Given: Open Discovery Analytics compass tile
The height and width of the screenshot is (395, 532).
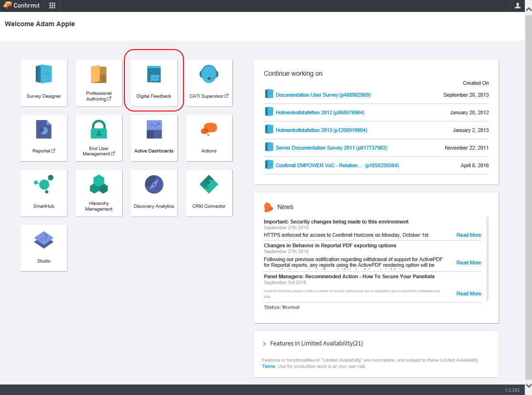Looking at the screenshot, I should click(x=153, y=193).
